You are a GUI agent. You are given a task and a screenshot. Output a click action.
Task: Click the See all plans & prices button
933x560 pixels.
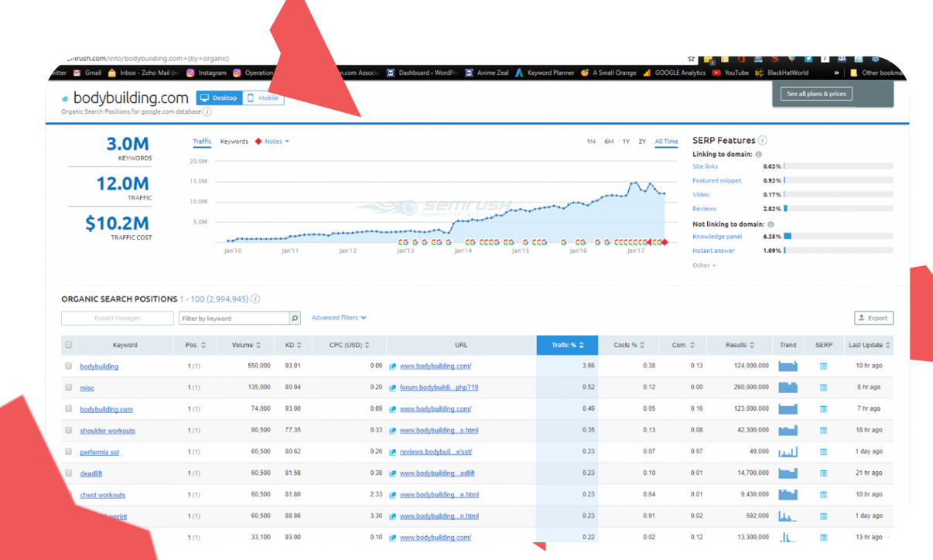[x=817, y=94]
